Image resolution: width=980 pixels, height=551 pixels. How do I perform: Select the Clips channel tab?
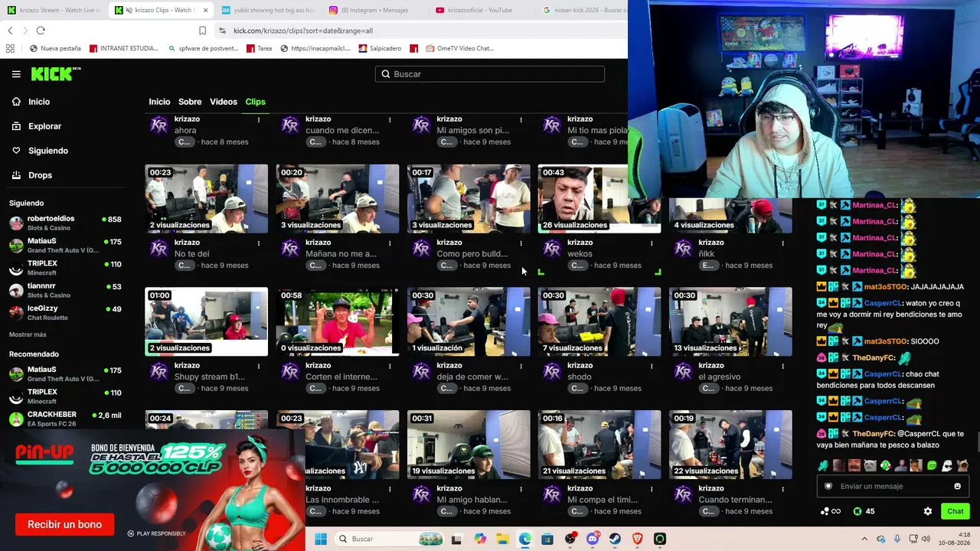point(255,102)
